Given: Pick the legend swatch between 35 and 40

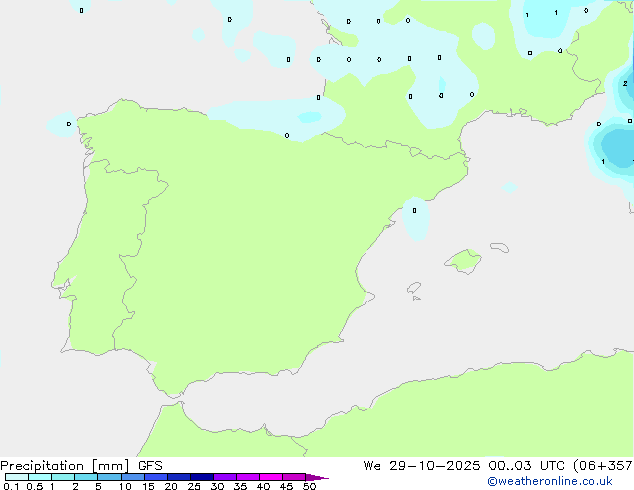Looking at the screenshot, I should click(248, 477).
